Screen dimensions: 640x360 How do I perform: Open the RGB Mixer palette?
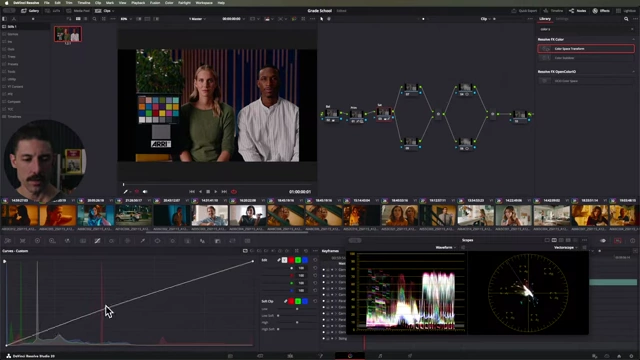(67, 241)
